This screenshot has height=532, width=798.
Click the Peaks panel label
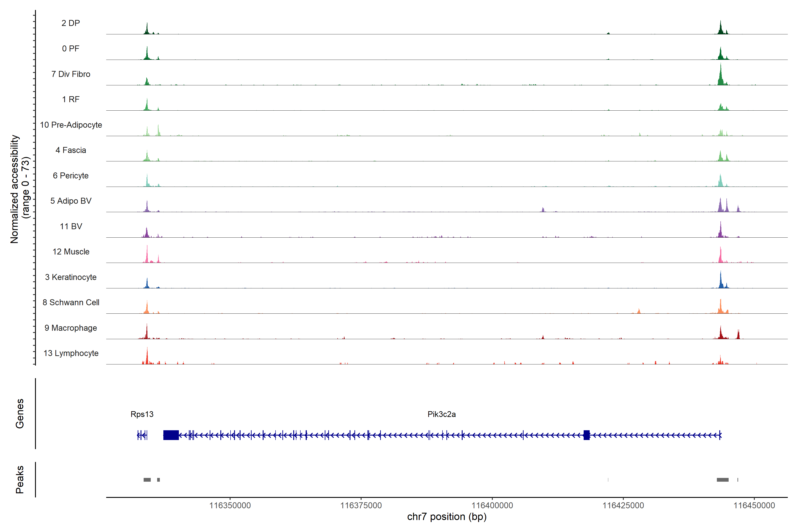tap(20, 479)
